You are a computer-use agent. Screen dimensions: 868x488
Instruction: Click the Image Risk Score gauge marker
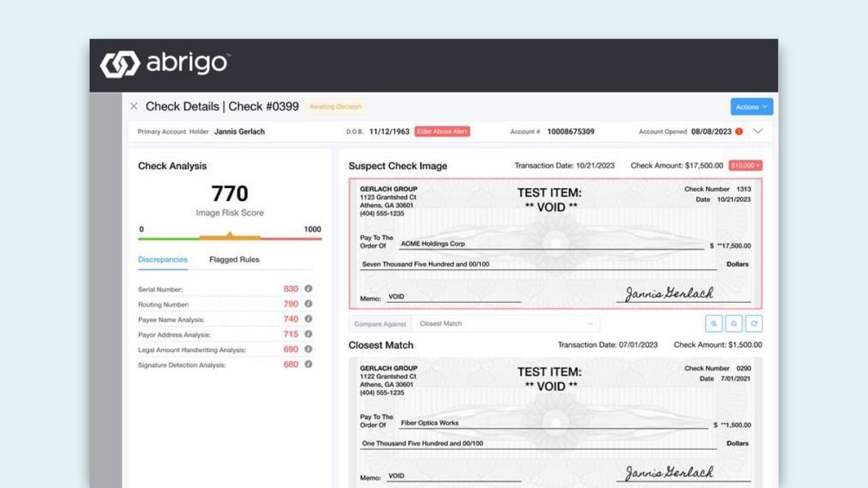(229, 235)
